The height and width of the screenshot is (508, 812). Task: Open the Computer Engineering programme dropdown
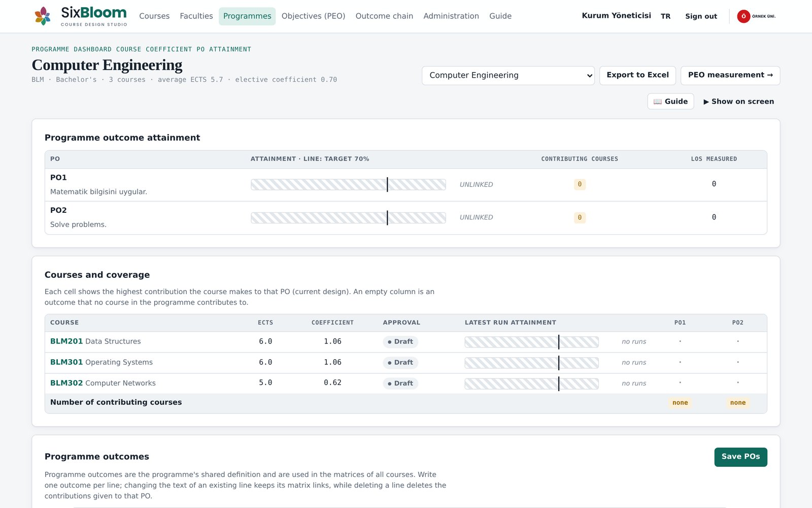pos(508,75)
